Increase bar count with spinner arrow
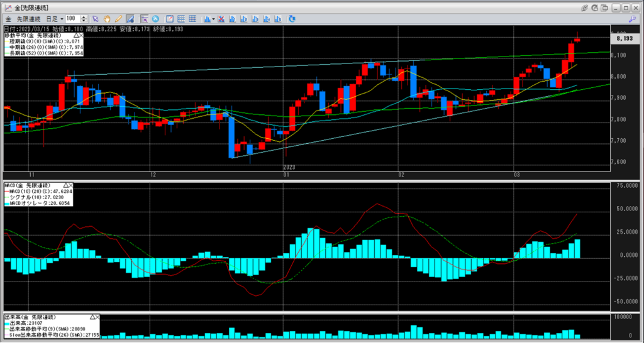 click(84, 17)
